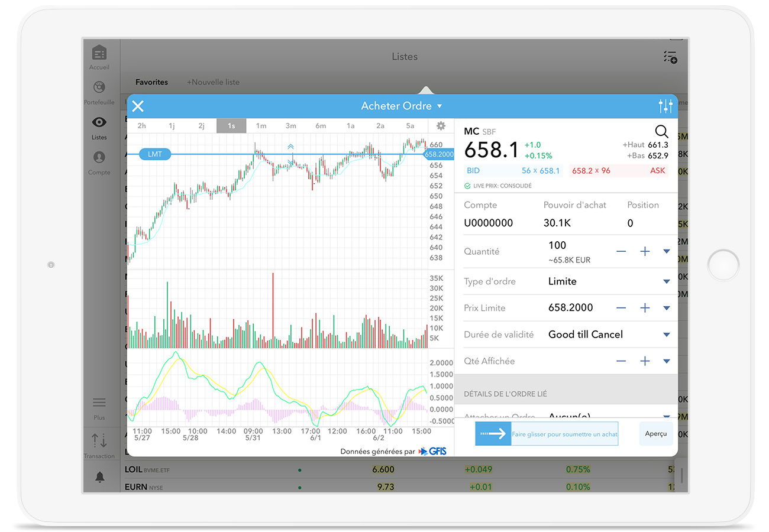Tap the LIVE PRIX: CONSOLIDÉ status label

tap(498, 186)
